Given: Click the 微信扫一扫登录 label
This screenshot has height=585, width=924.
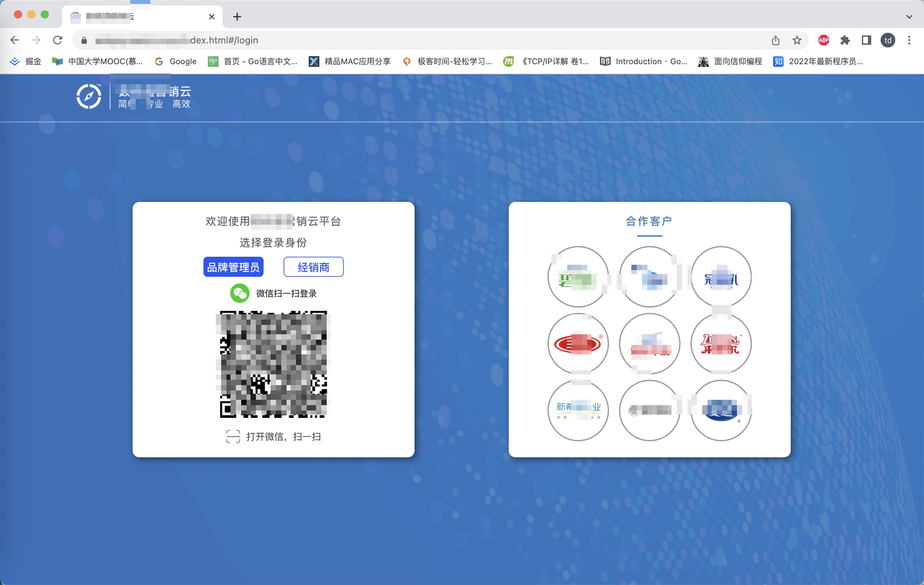Looking at the screenshot, I should 287,294.
